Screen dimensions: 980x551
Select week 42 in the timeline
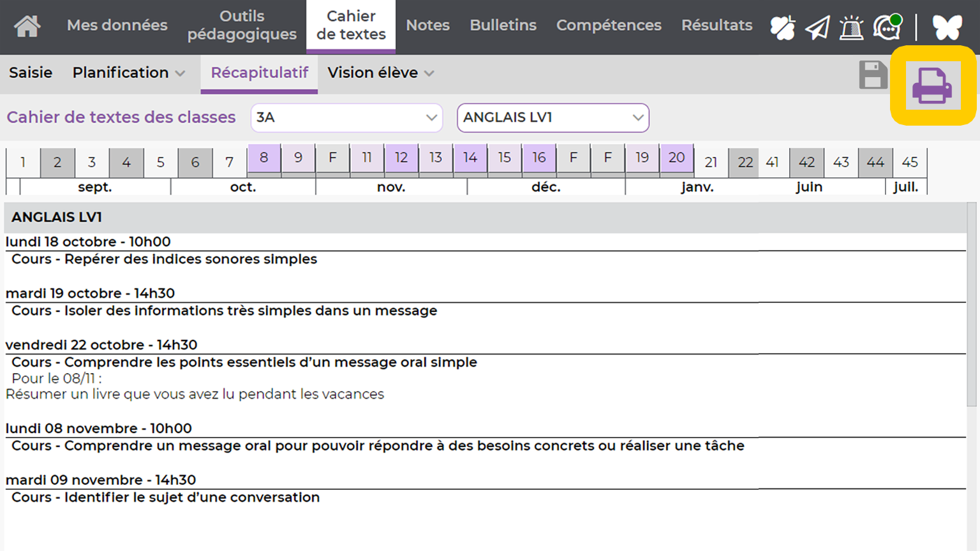pyautogui.click(x=807, y=163)
